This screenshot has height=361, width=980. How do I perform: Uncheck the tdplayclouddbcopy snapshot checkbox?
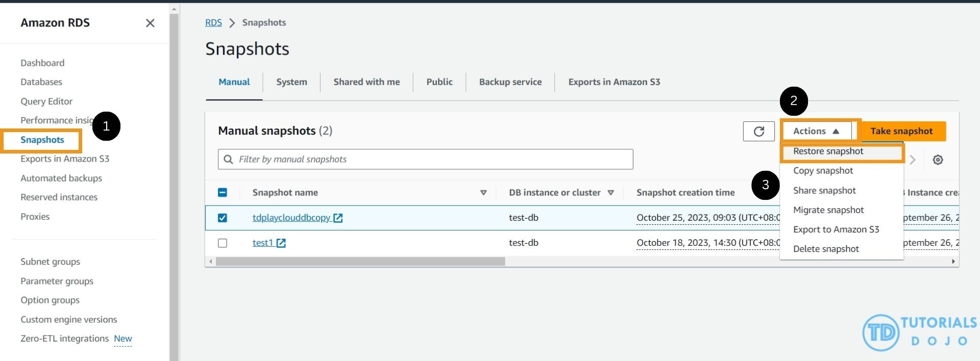(x=223, y=218)
